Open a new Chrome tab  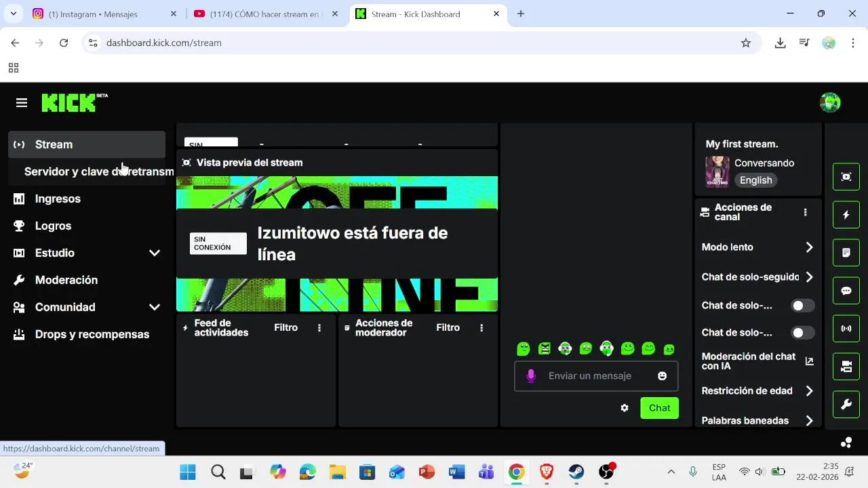pos(521,14)
